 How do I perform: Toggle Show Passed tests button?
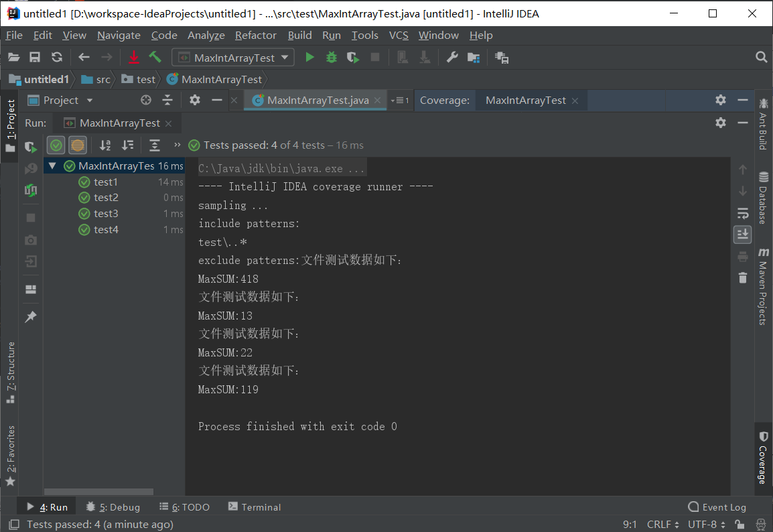tap(56, 145)
